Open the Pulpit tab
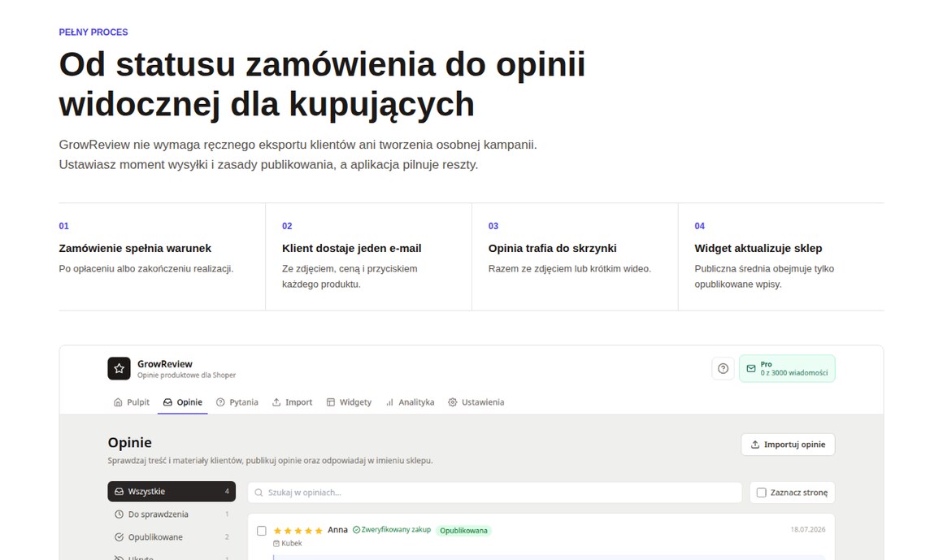Screen dimensions: 943x560 (x=131, y=402)
